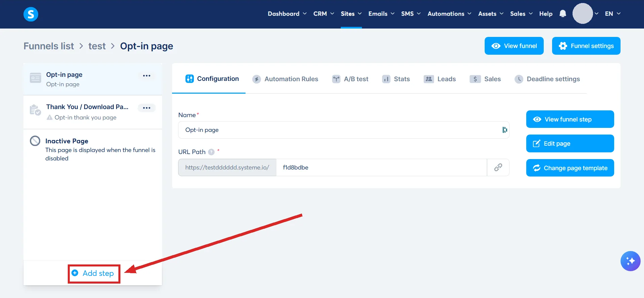The image size is (644, 298).
Task: Click Change page template button
Action: coord(570,168)
